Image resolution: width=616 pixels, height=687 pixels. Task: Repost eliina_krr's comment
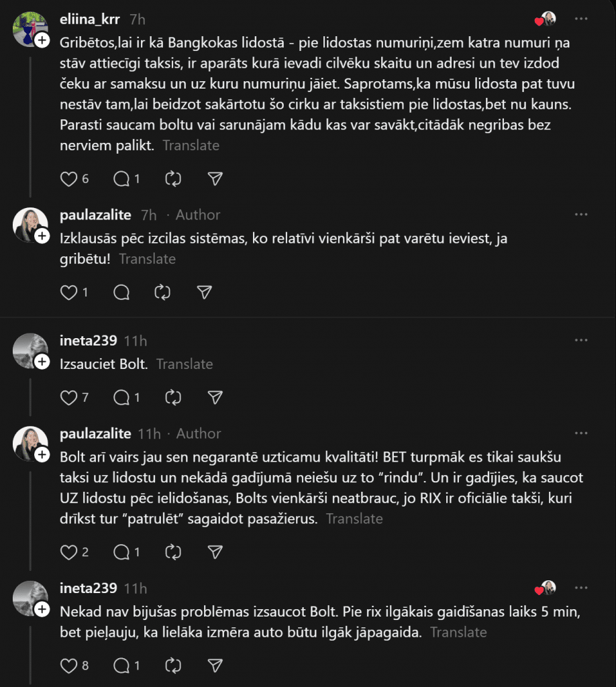(173, 178)
